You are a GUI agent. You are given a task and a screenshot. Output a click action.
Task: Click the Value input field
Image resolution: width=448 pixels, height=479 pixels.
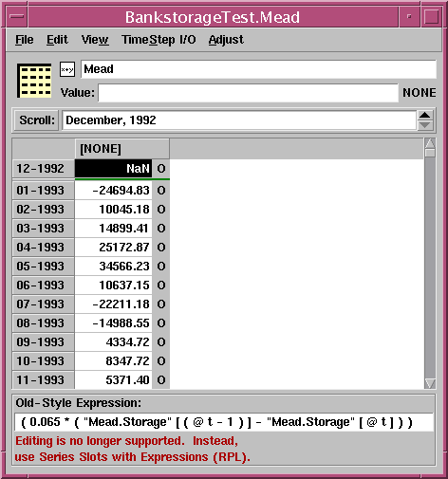248,93
